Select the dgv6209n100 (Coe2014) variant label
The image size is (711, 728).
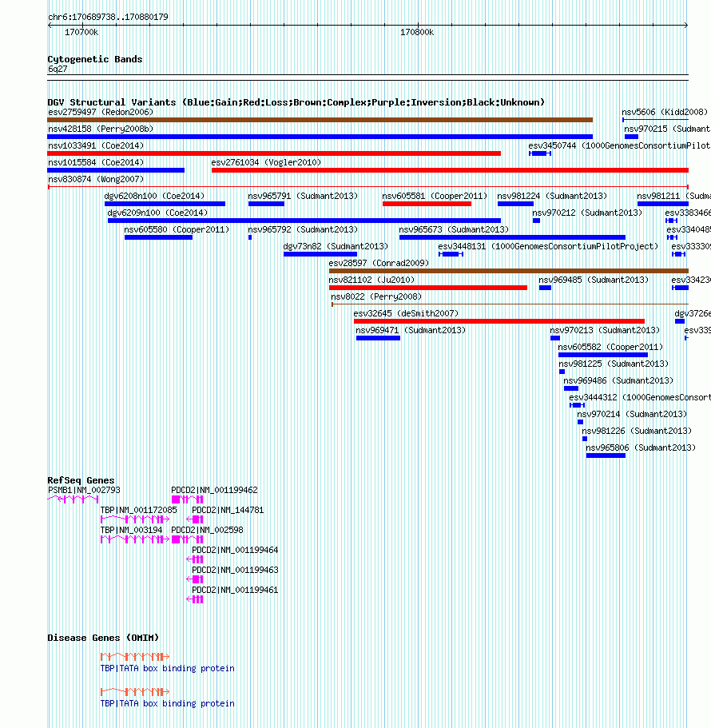click(157, 213)
